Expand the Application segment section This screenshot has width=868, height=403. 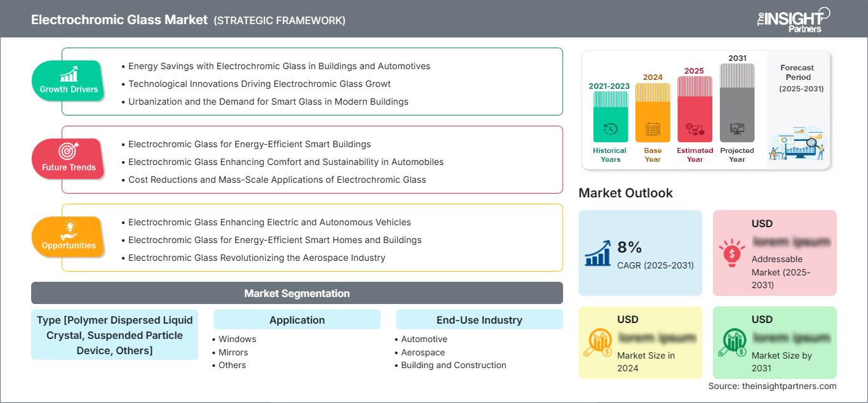click(x=296, y=319)
